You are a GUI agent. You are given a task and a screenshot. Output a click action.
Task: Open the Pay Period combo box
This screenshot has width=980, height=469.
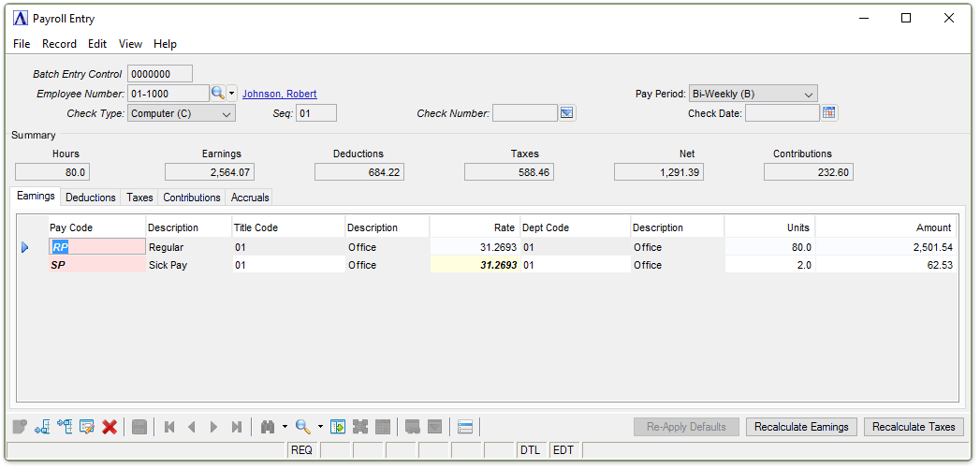point(753,95)
